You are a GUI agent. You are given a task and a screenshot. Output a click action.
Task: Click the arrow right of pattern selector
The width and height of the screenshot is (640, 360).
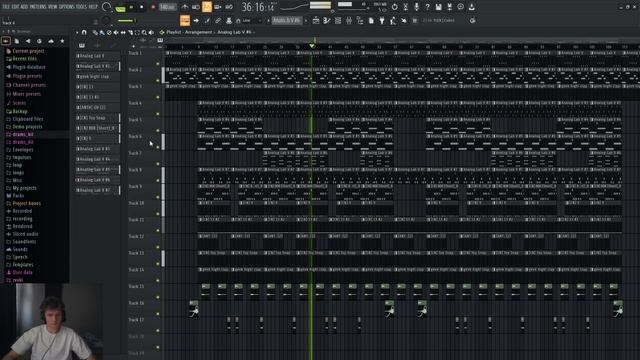tap(306, 20)
